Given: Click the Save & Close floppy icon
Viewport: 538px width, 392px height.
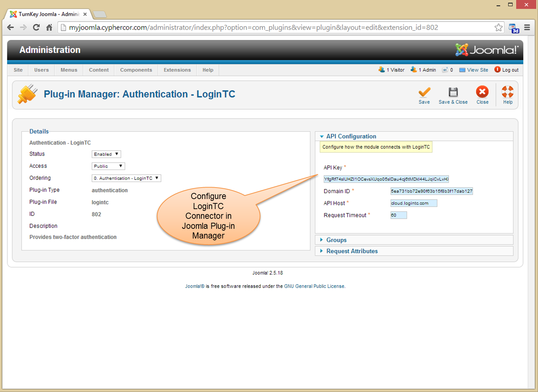Looking at the screenshot, I should pyautogui.click(x=453, y=92).
